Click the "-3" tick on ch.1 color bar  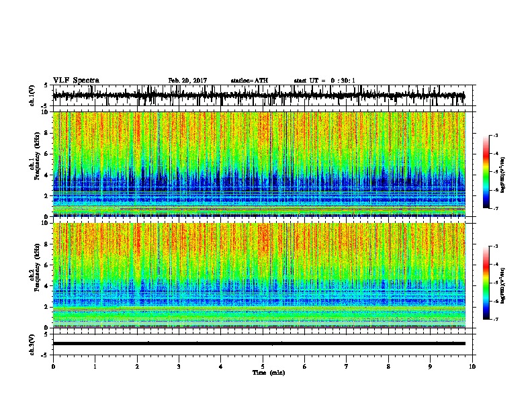496,135
